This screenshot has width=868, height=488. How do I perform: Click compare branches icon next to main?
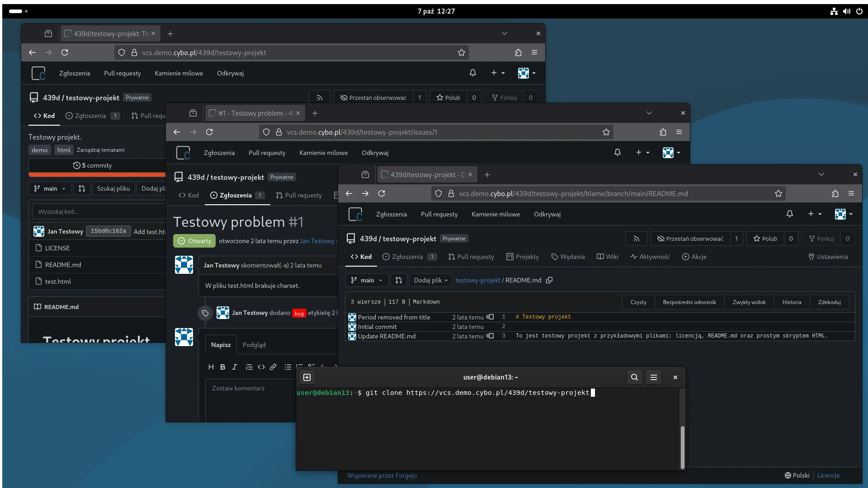(x=398, y=280)
